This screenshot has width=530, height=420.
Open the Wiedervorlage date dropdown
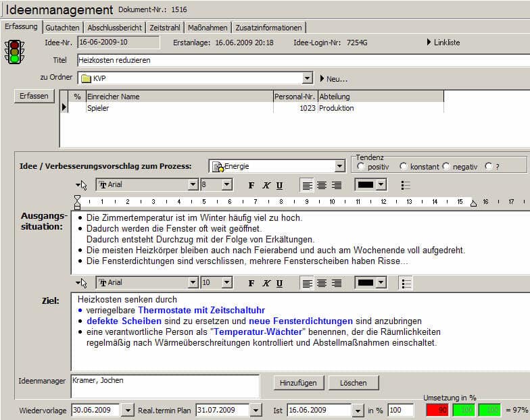click(127, 410)
